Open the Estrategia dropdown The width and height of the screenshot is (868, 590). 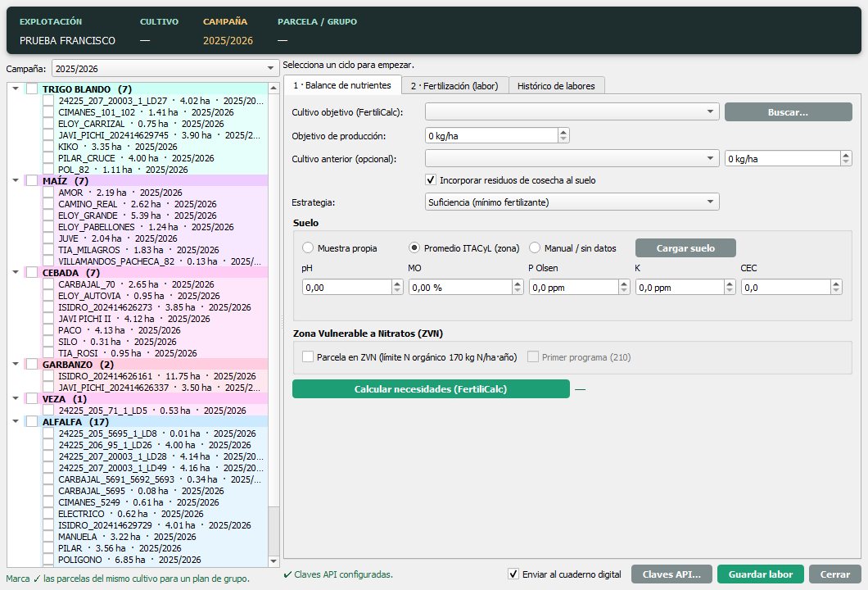tap(572, 202)
